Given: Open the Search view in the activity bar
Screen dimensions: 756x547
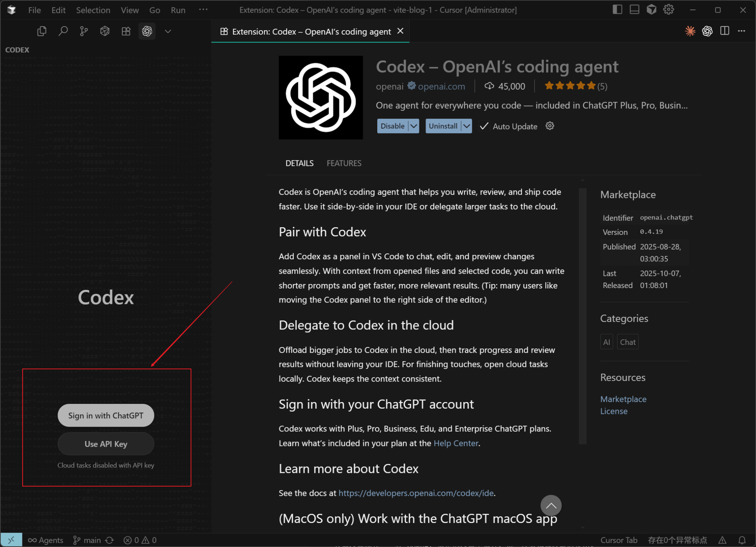Looking at the screenshot, I should tap(63, 31).
